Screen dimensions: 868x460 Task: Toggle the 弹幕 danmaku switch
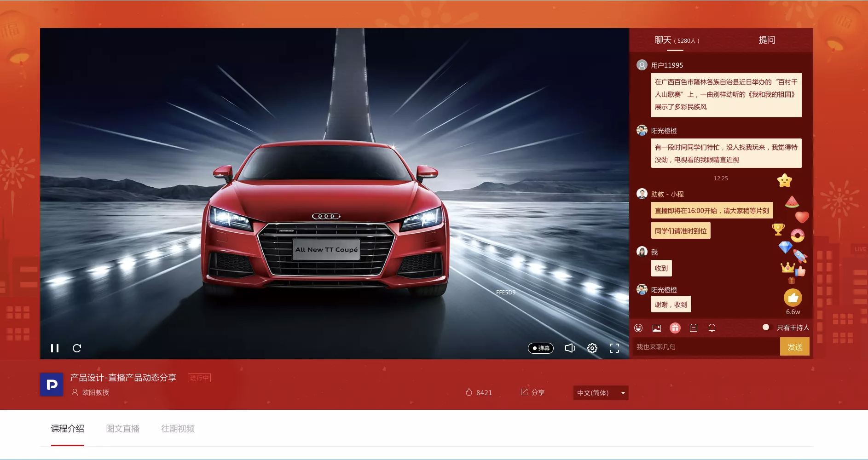coord(541,348)
